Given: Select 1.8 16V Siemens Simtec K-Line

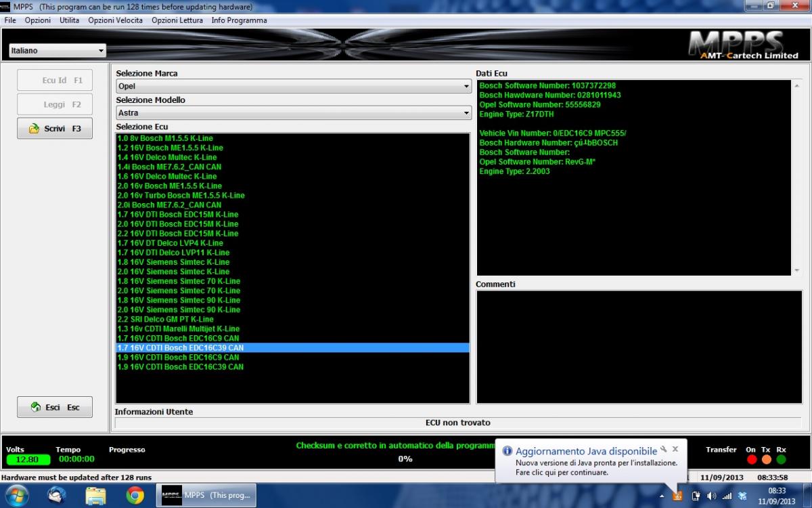Looking at the screenshot, I should click(x=293, y=262).
